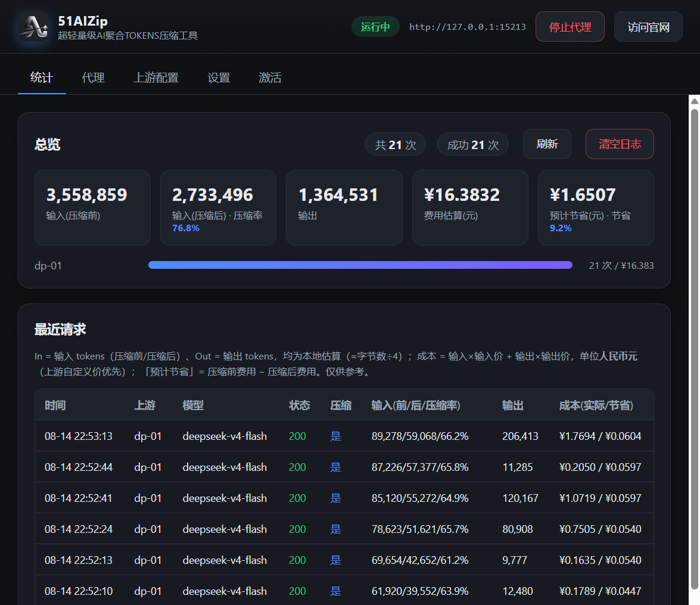The image size is (700, 605).
Task: Click the scrollbar up arrow
Action: point(695,101)
